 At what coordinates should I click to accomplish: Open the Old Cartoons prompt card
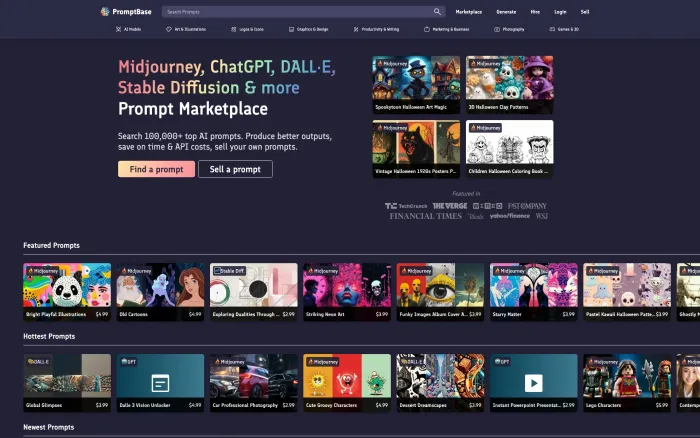[160, 292]
